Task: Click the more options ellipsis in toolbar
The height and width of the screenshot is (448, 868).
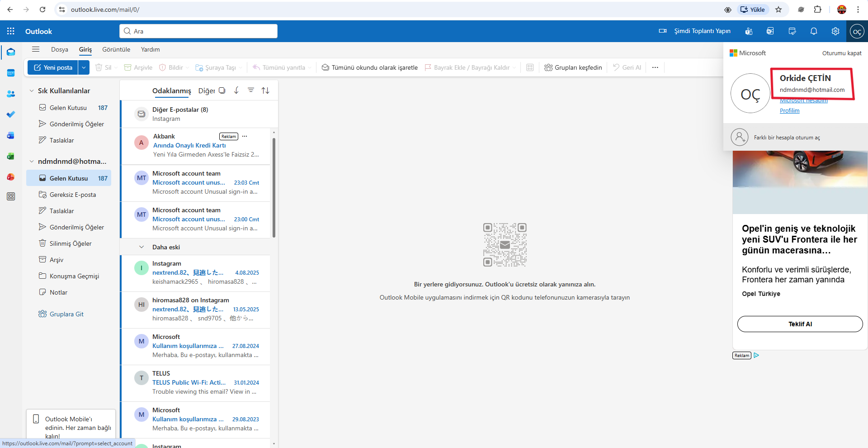Action: (x=655, y=67)
